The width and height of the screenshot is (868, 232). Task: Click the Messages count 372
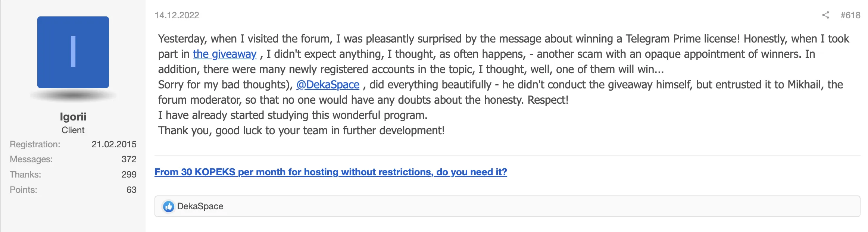[x=129, y=159]
